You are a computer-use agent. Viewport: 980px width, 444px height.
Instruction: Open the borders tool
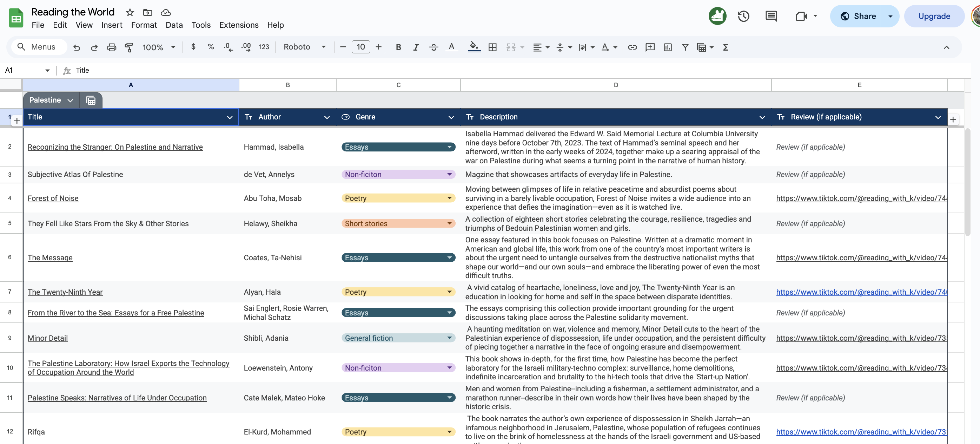click(492, 47)
